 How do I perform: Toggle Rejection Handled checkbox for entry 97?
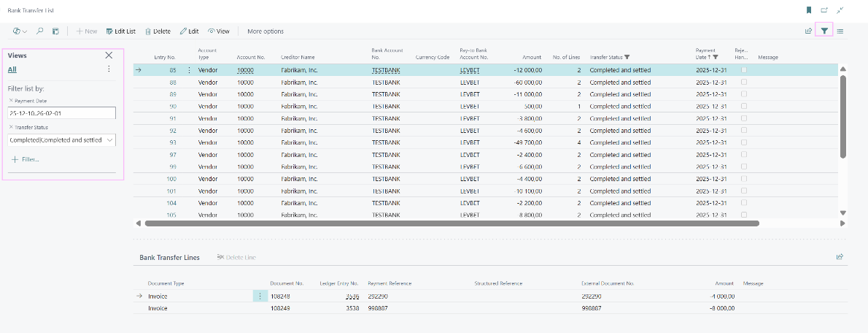(744, 155)
